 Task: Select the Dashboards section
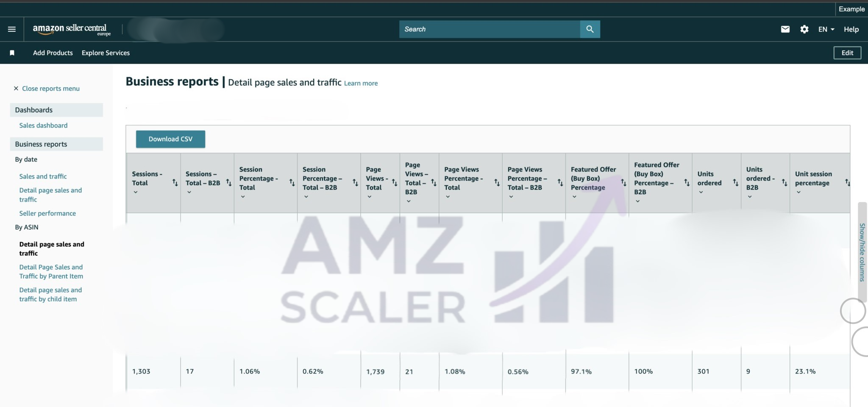point(56,110)
